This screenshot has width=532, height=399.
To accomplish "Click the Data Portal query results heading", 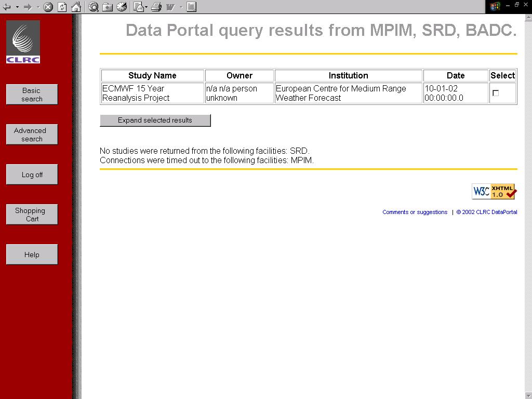I will 321,30.
